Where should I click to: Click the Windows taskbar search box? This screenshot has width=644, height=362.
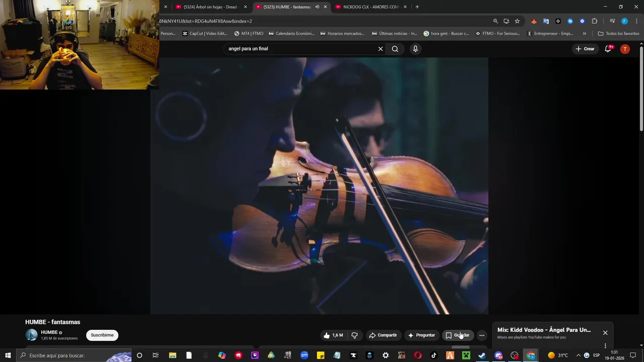[74, 355]
